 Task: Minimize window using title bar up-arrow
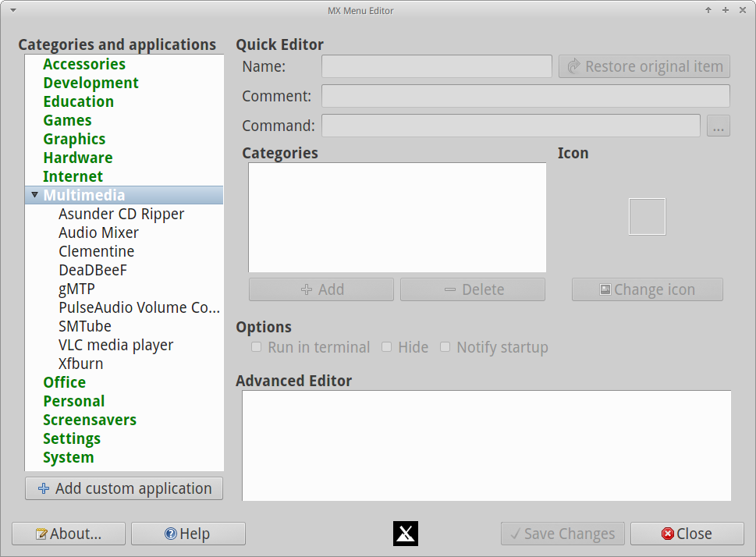(x=708, y=10)
